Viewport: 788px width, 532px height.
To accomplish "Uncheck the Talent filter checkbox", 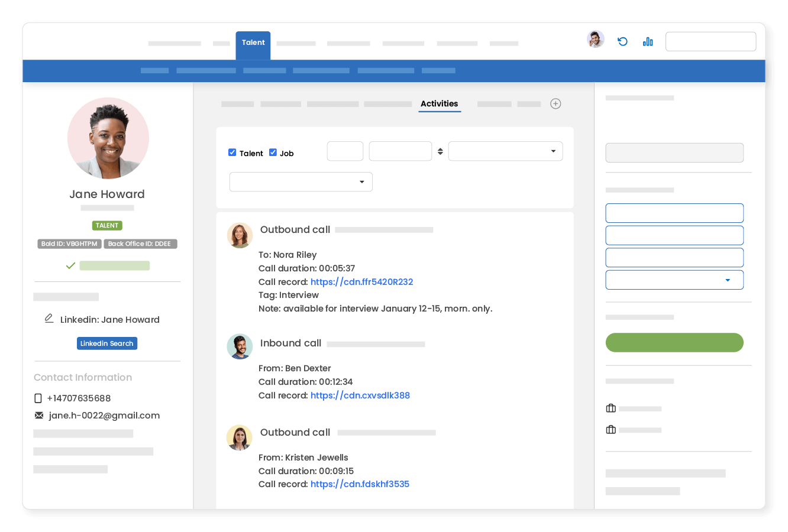I will tap(232, 152).
